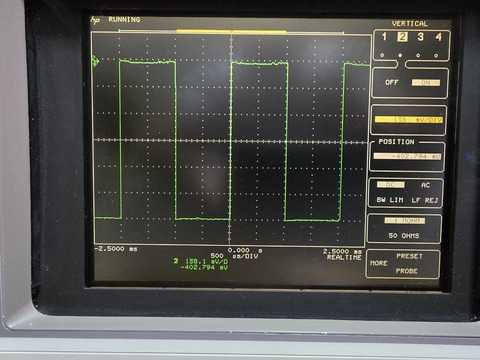This screenshot has height=360, width=480.
Task: Select channel 3 in the Vertical menu
Action: point(420,37)
